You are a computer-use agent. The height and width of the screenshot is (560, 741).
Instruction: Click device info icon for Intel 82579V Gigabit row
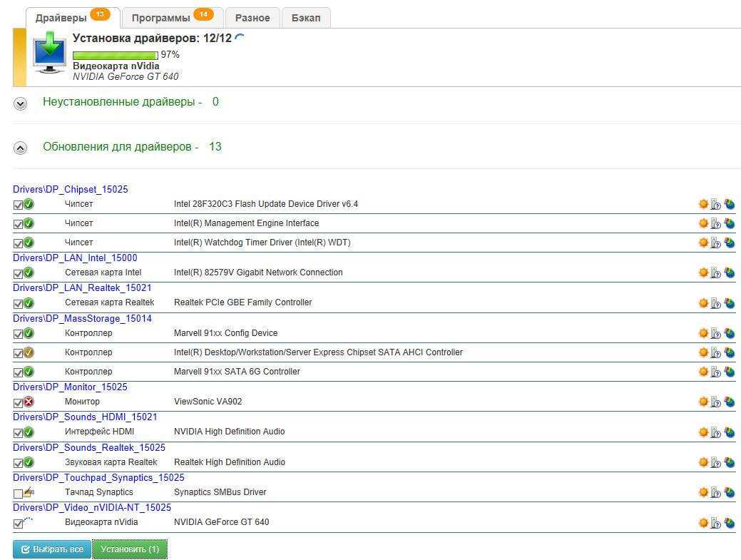716,273
